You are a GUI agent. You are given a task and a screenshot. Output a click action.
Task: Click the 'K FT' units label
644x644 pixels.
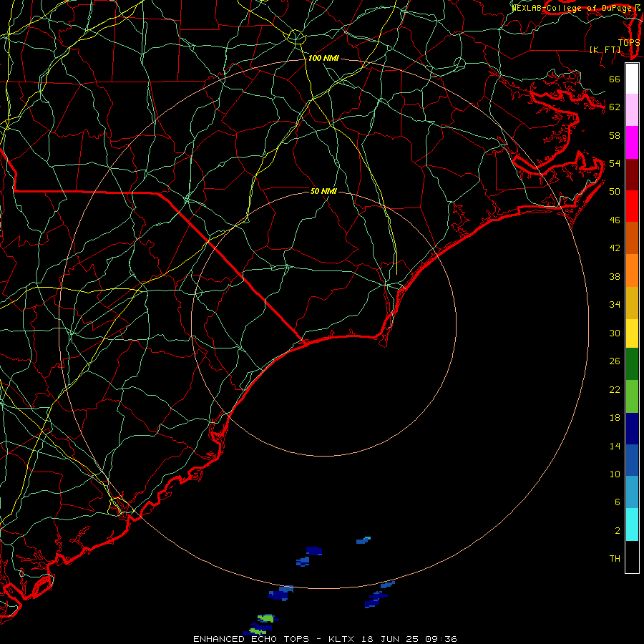(605, 50)
